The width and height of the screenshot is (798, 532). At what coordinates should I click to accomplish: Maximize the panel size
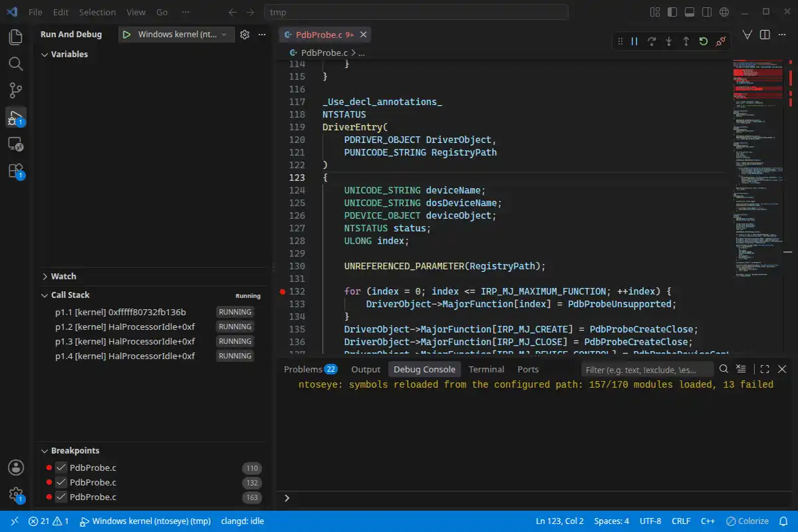(x=765, y=369)
